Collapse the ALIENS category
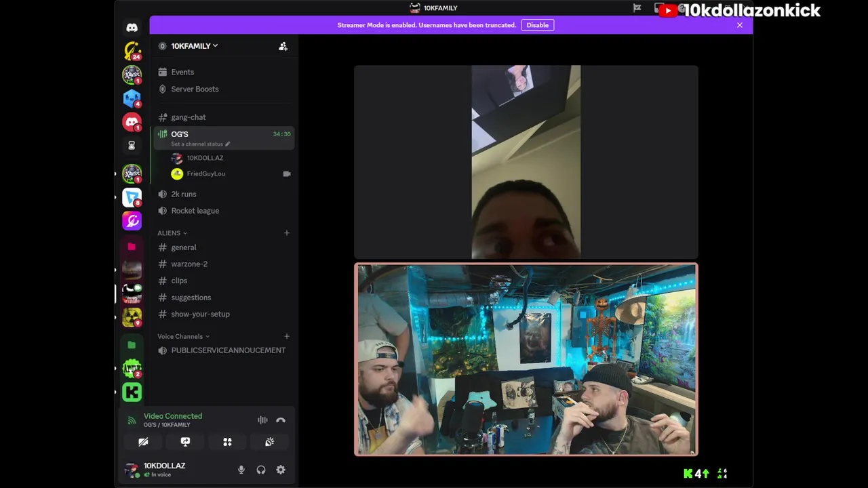 pyautogui.click(x=172, y=233)
